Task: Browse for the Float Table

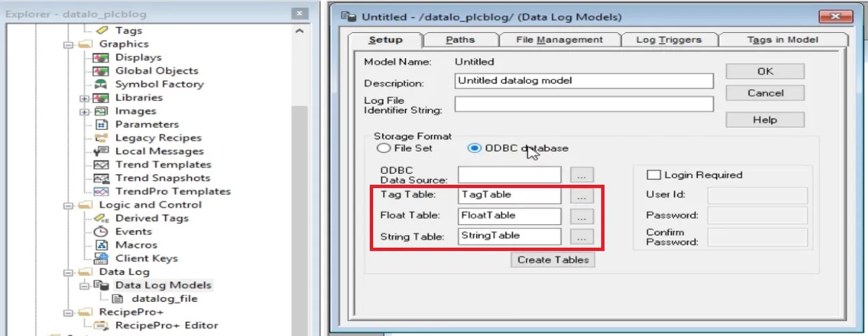Action: (x=582, y=217)
